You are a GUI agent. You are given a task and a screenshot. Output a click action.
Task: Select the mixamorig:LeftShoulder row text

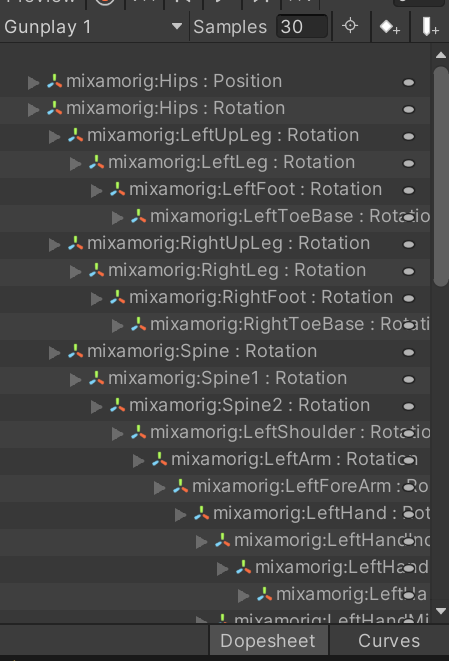[x=290, y=432]
